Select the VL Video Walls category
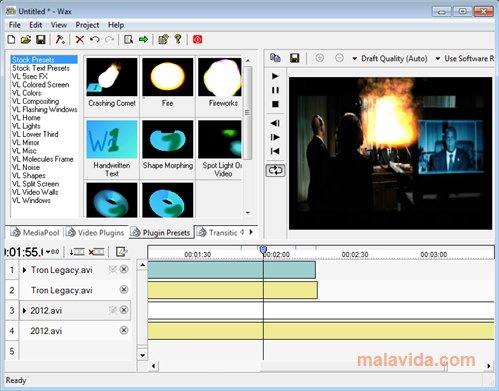The height and width of the screenshot is (391, 499). click(35, 192)
